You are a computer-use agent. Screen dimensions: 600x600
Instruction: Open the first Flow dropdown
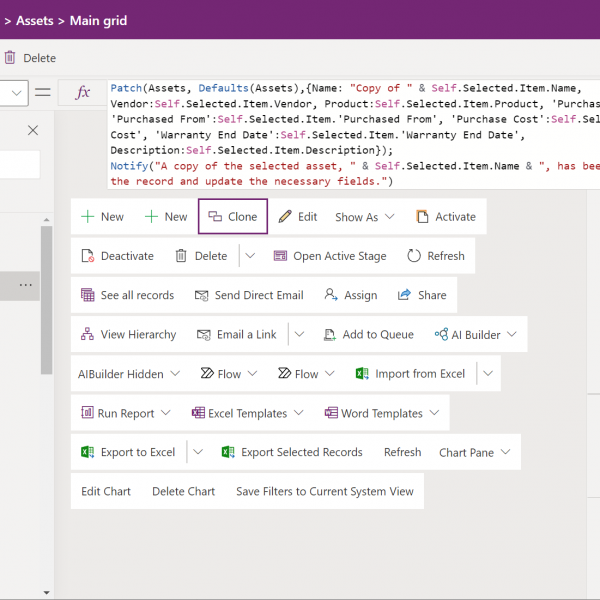click(229, 373)
